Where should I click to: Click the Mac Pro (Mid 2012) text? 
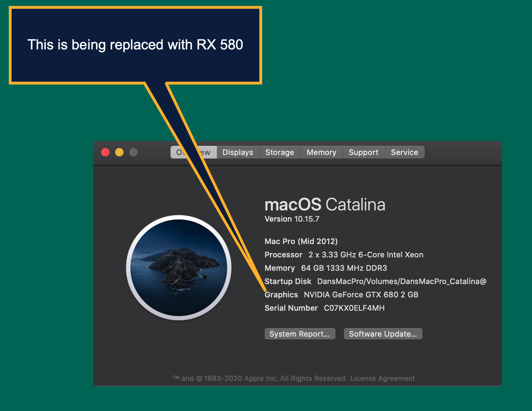tap(301, 241)
